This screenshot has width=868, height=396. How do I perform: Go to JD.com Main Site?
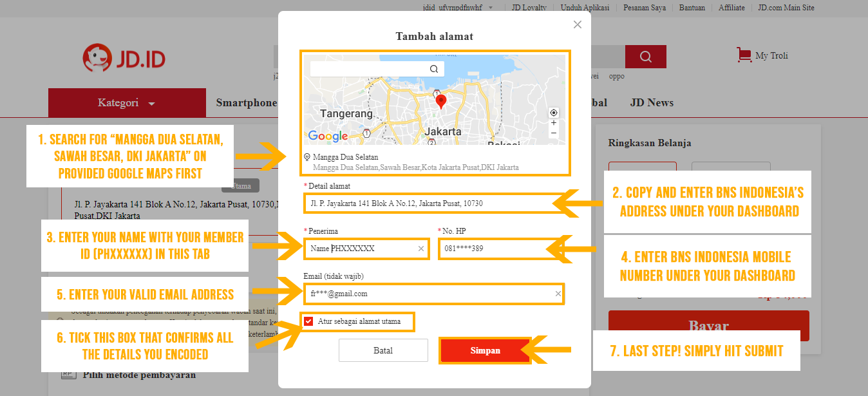(786, 8)
